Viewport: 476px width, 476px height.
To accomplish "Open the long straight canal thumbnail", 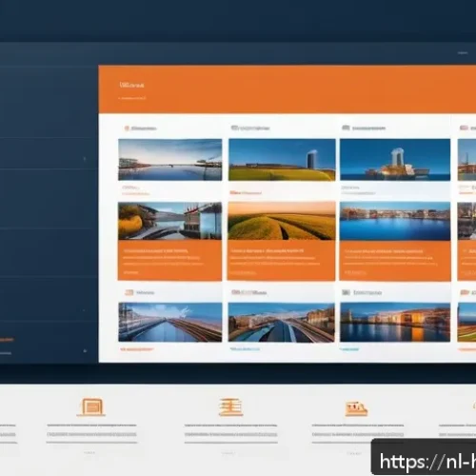I will coord(170,322).
